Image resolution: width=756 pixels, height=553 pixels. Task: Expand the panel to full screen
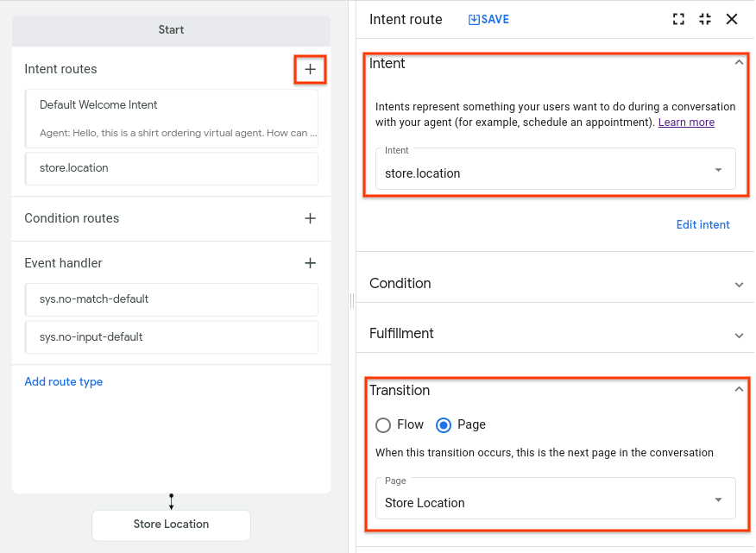[678, 18]
